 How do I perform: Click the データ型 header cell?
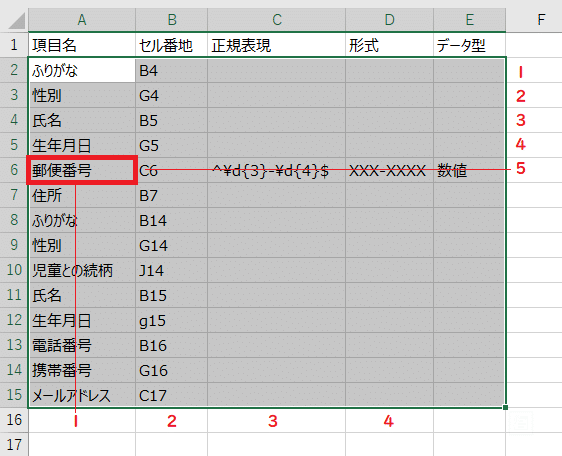point(470,45)
